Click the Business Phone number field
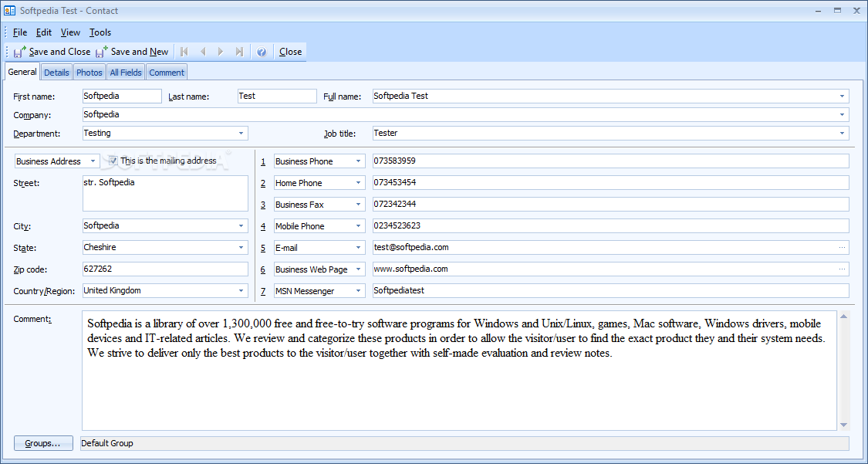 (610, 161)
